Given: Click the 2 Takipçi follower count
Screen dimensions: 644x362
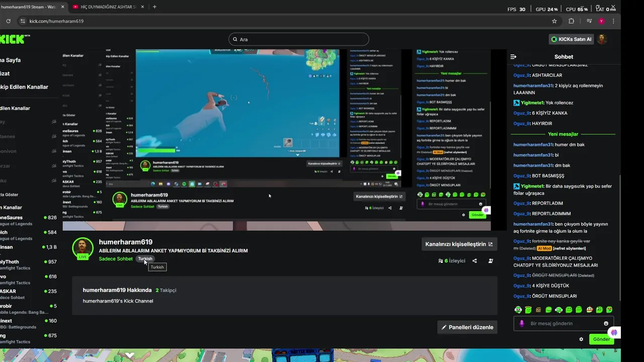Looking at the screenshot, I should tap(166, 290).
